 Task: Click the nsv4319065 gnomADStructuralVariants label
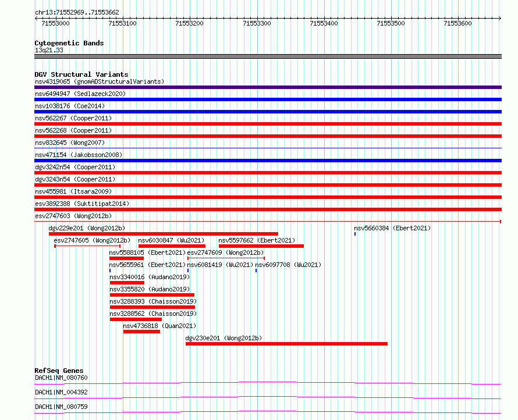[x=100, y=81]
